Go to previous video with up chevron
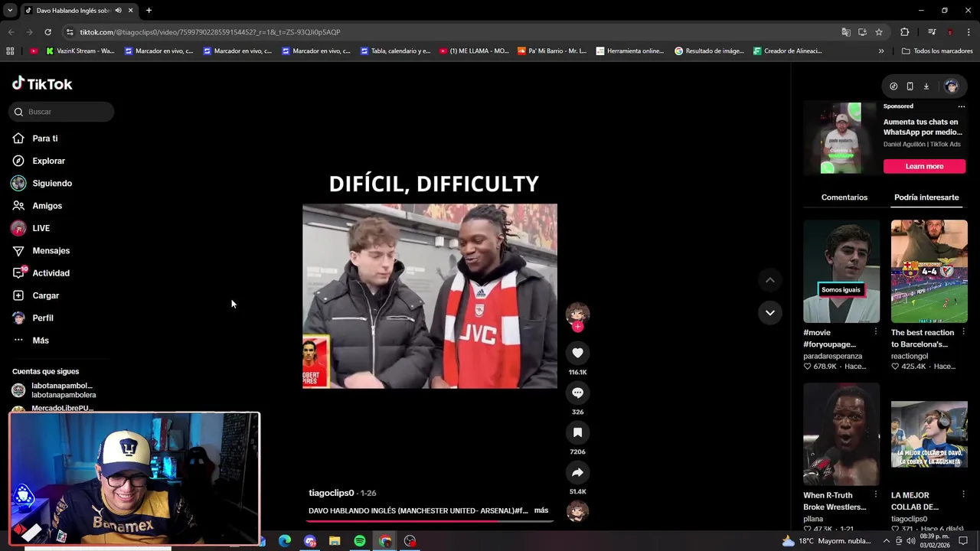Viewport: 980px width, 551px height. tap(770, 280)
